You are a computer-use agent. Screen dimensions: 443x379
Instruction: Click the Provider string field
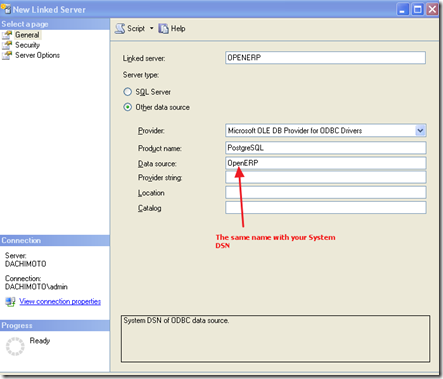326,177
